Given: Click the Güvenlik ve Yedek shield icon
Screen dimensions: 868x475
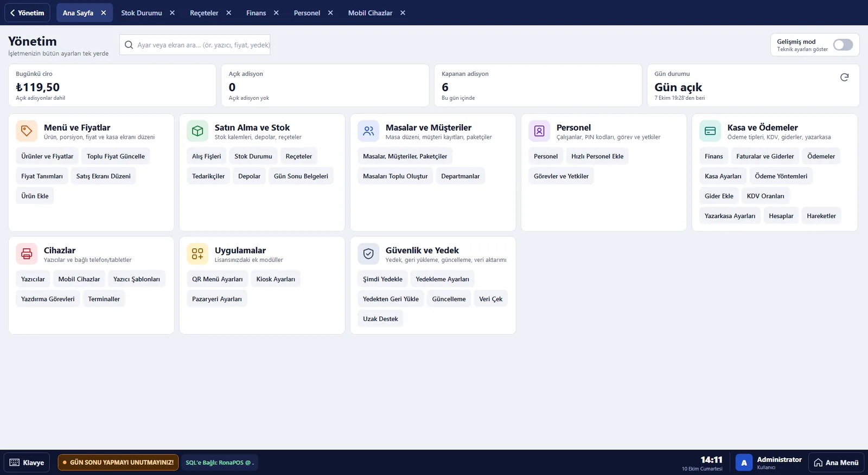Looking at the screenshot, I should tap(368, 254).
